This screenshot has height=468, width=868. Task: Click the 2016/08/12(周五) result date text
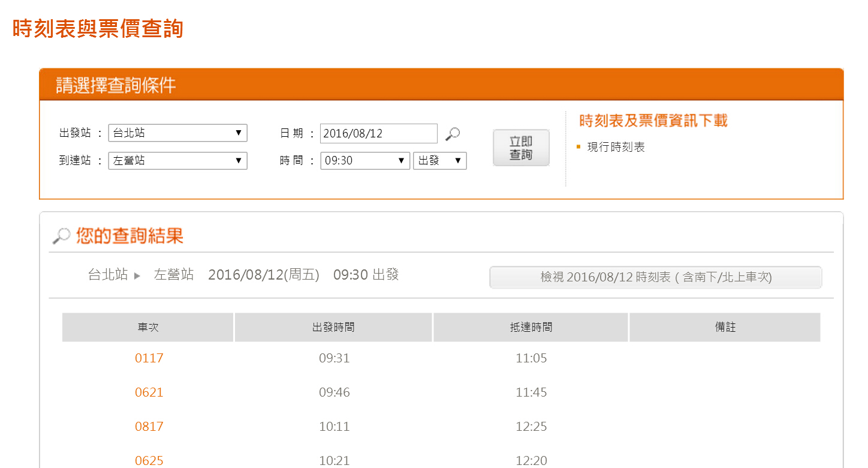(264, 275)
